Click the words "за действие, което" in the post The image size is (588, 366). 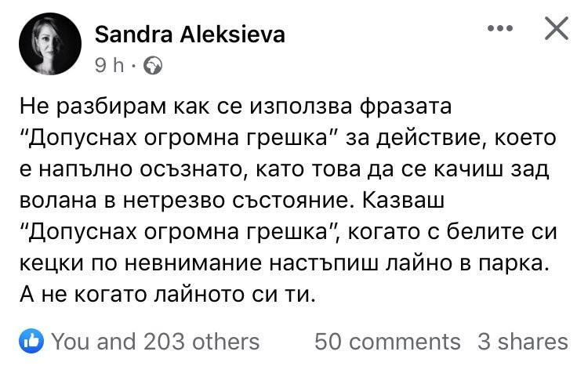(x=470, y=136)
